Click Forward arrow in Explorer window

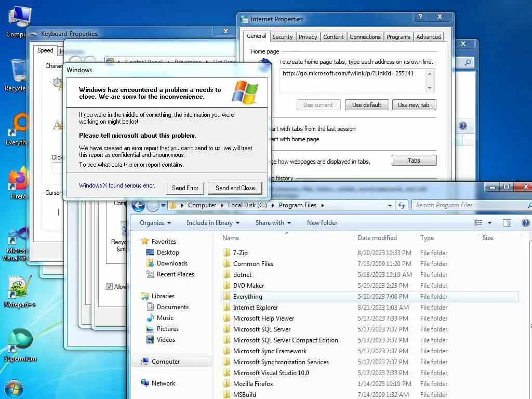(153, 206)
